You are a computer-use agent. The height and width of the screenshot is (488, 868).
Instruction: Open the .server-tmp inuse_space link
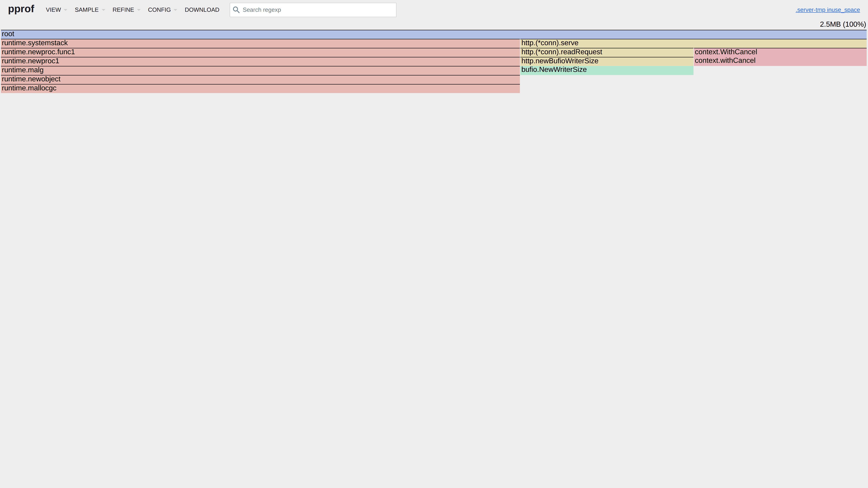[x=828, y=10]
